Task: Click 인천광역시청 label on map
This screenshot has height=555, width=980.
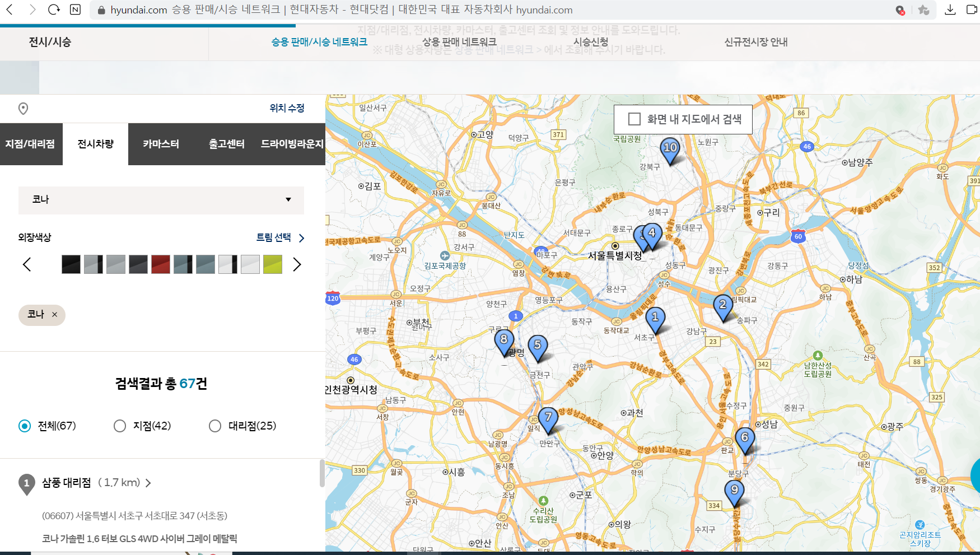Action: [351, 390]
